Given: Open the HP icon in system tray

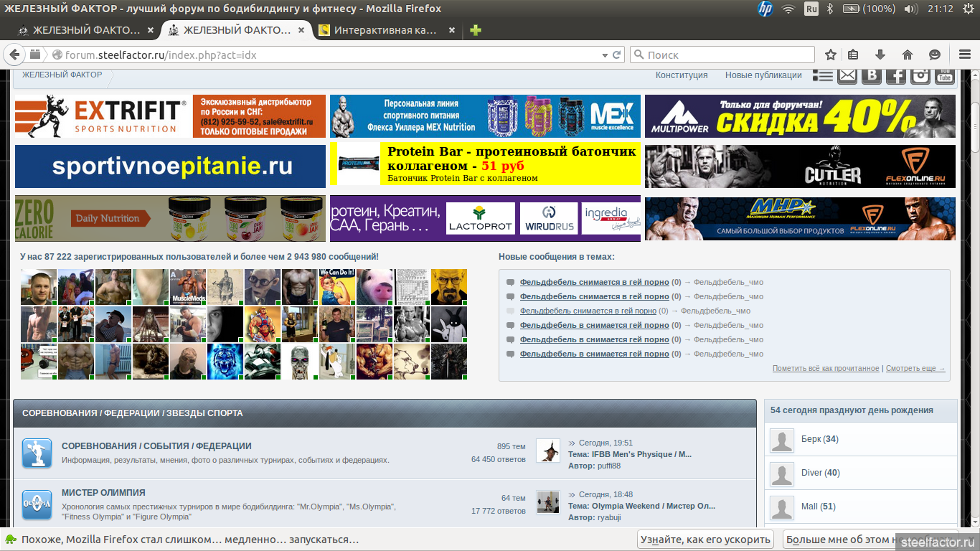Looking at the screenshot, I should pyautogui.click(x=765, y=9).
